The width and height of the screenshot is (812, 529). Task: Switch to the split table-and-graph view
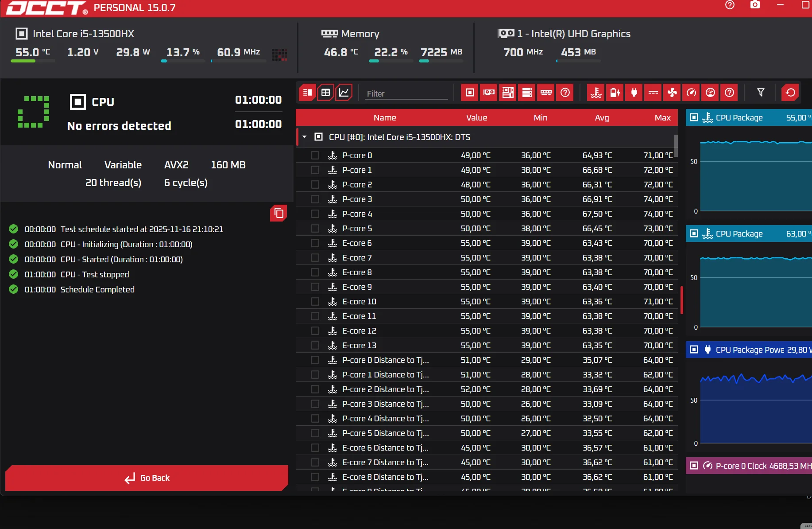[307, 93]
